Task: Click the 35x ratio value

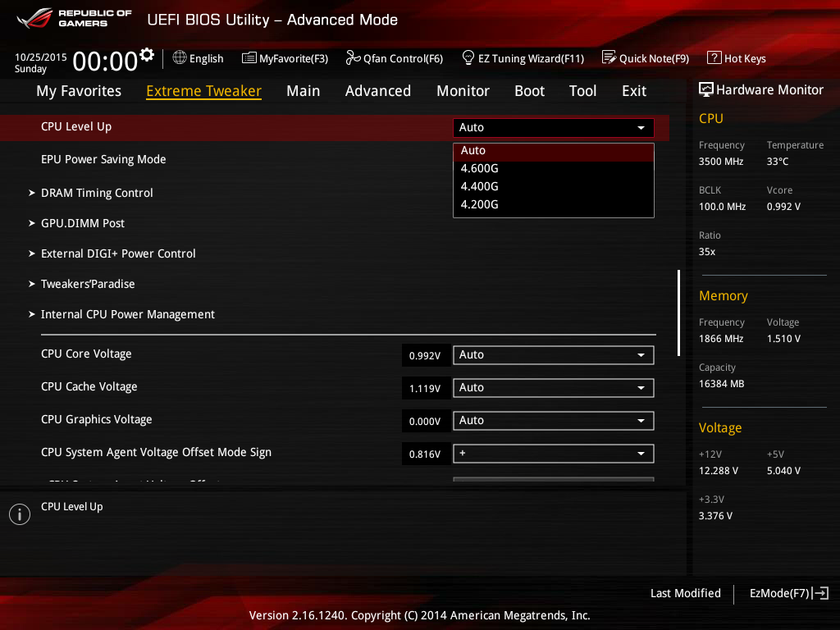Action: 706,251
